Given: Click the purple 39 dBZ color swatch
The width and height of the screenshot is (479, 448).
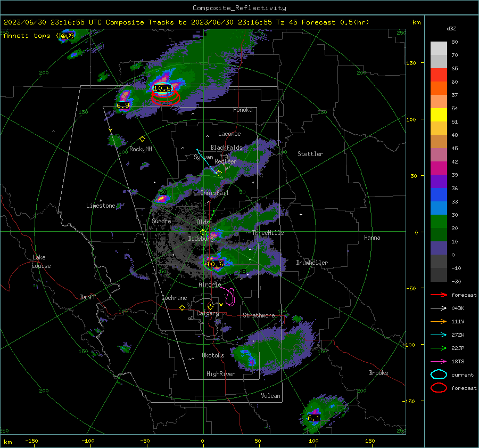Looking at the screenshot, I should (x=439, y=182).
